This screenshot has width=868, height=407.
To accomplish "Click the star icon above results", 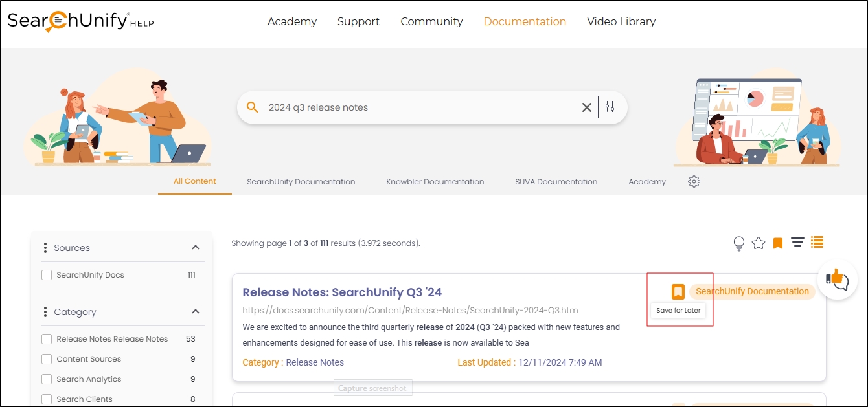I will click(x=759, y=243).
